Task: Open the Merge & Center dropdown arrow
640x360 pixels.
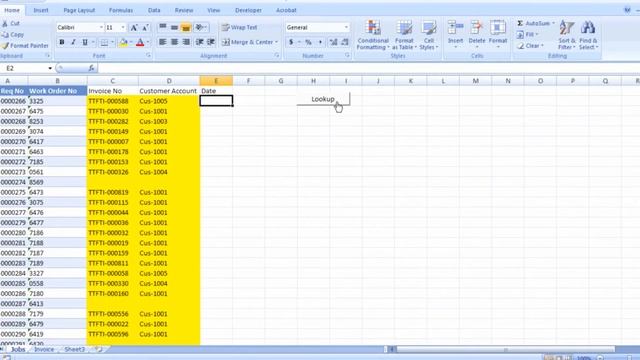Action: pos(276,42)
